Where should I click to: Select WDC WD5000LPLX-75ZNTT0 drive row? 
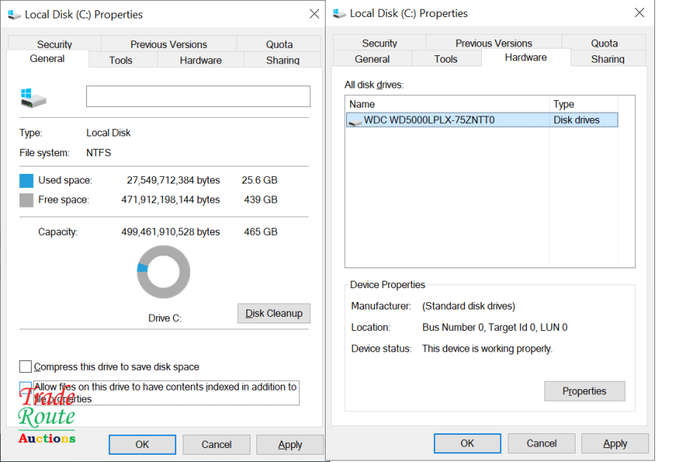click(x=482, y=120)
